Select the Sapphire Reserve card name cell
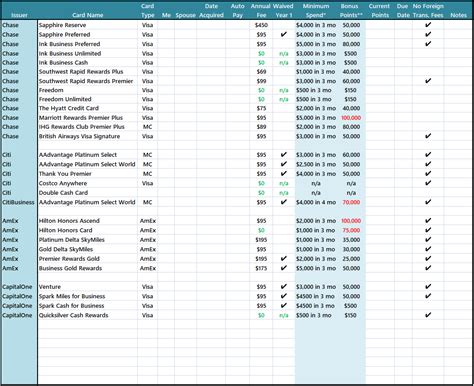 [x=62, y=25]
